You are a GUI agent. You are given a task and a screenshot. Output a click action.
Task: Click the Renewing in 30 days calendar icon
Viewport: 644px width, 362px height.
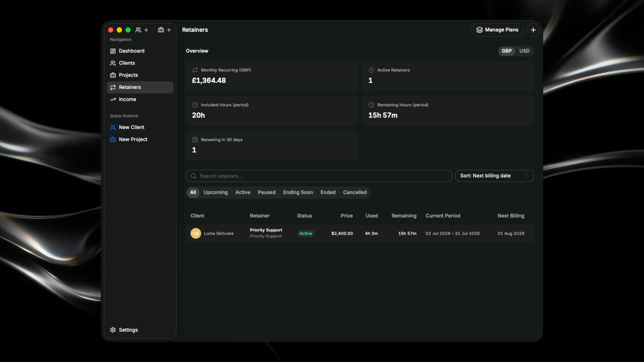pos(195,140)
